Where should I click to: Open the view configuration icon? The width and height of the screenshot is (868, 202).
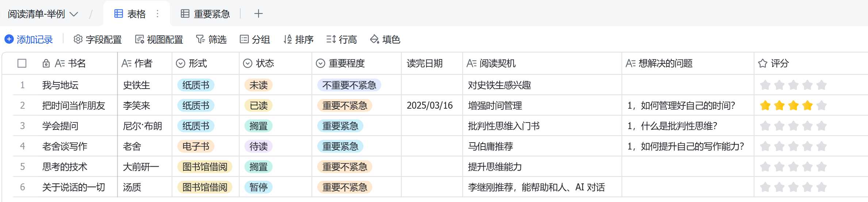[139, 39]
